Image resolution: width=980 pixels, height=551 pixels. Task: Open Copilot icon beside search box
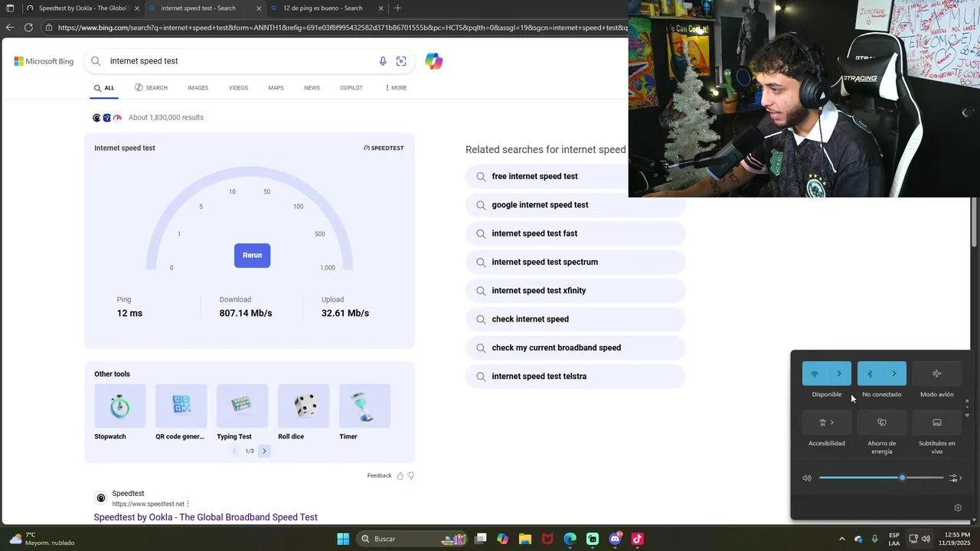pos(434,61)
